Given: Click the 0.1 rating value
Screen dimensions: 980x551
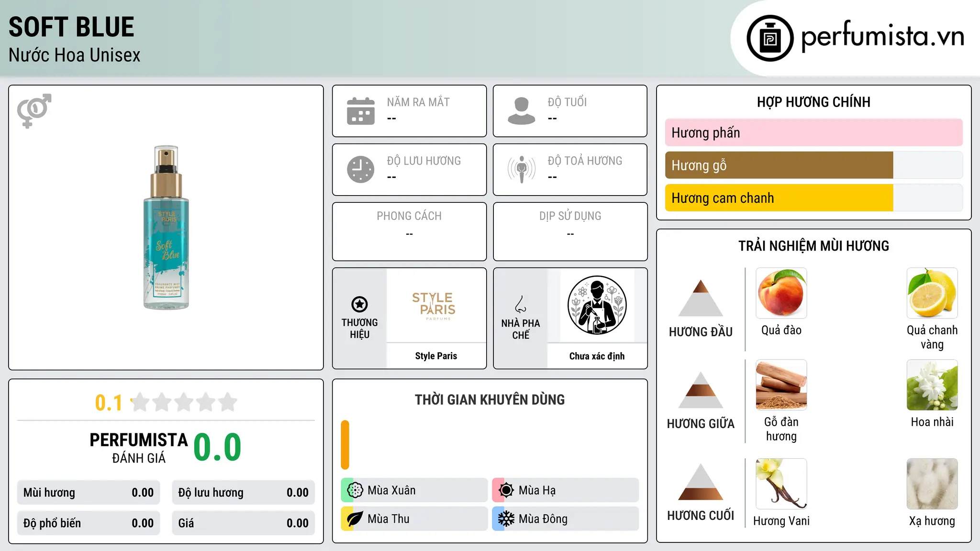Looking at the screenshot, I should [109, 403].
